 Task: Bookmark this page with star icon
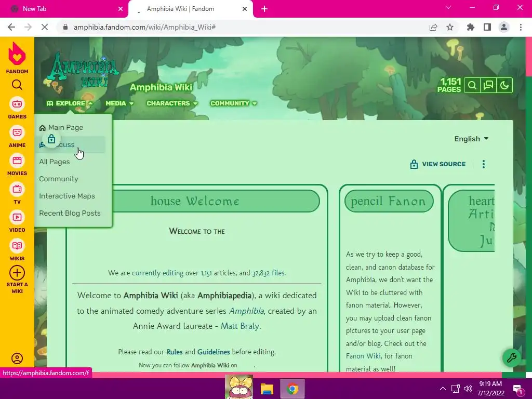[450, 27]
